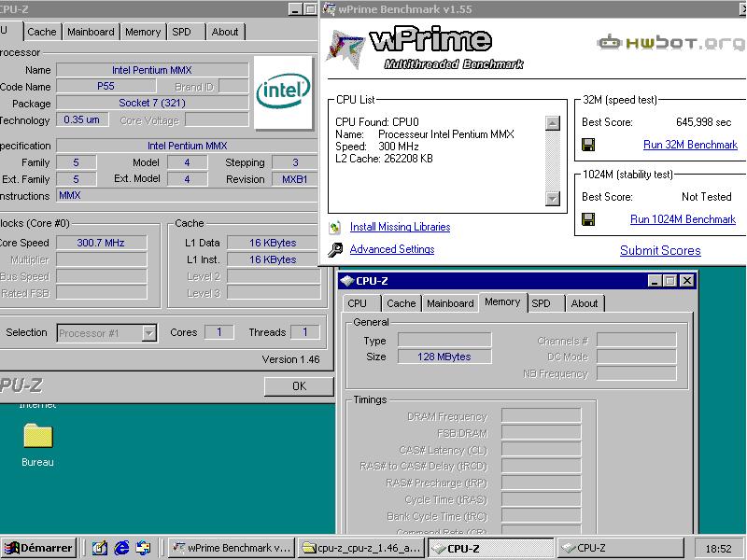
Task: Run the 1024M Benchmark
Action: pos(683,219)
